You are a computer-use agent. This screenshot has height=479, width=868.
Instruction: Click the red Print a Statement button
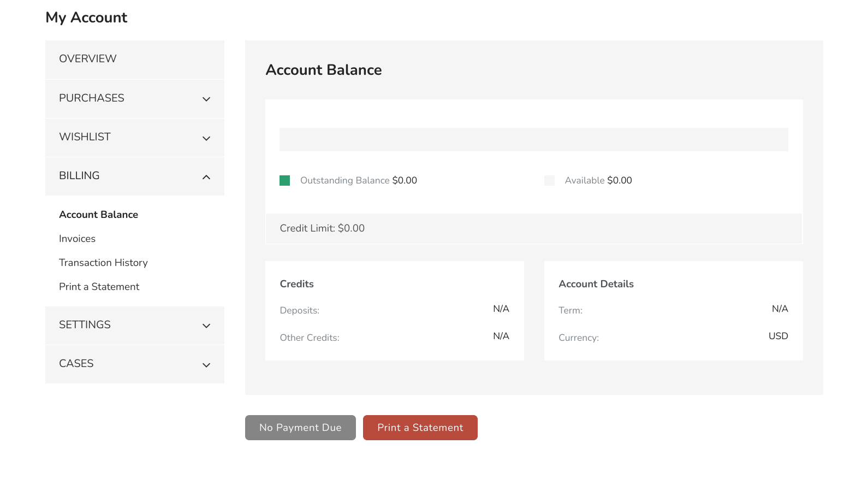[x=420, y=428]
